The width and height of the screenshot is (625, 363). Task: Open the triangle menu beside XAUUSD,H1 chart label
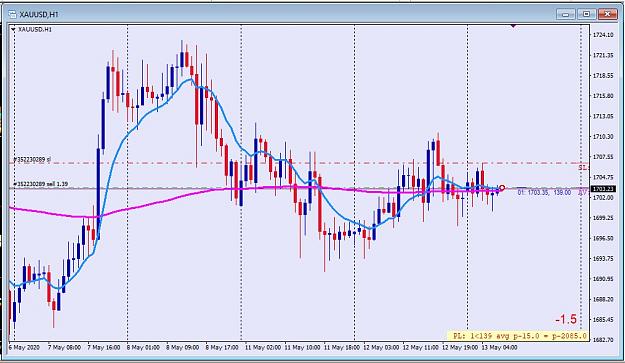tap(13, 29)
